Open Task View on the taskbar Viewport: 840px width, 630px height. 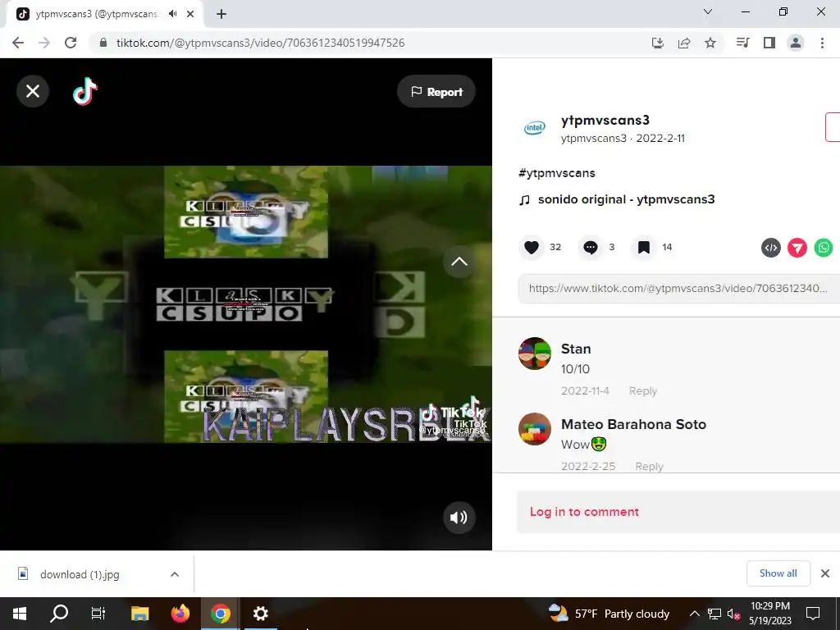coord(98,614)
